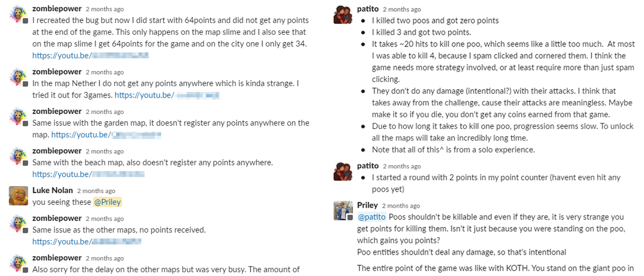Click the @Priley mention in Luke Nolan's message
Screen dimensions: 644x276
tap(107, 202)
